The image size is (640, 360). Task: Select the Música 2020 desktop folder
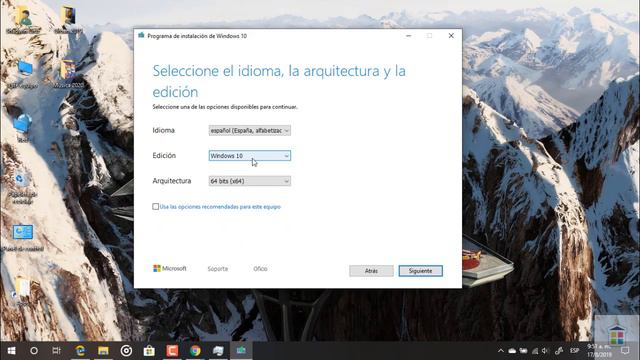pos(68,74)
